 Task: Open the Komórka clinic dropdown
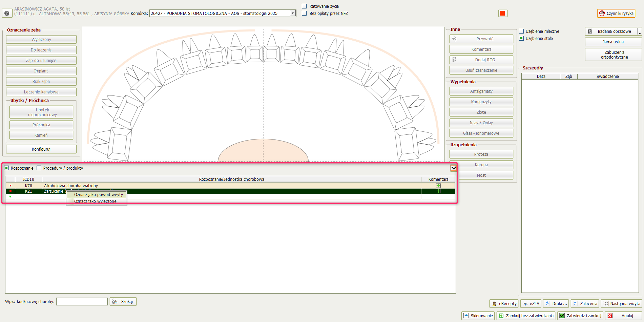tap(293, 13)
